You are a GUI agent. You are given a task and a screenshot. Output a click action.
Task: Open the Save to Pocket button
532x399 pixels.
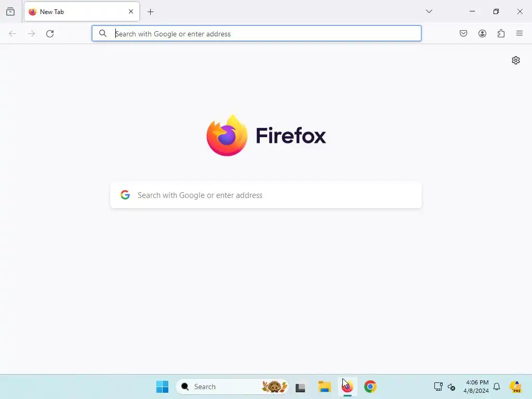tap(463, 33)
